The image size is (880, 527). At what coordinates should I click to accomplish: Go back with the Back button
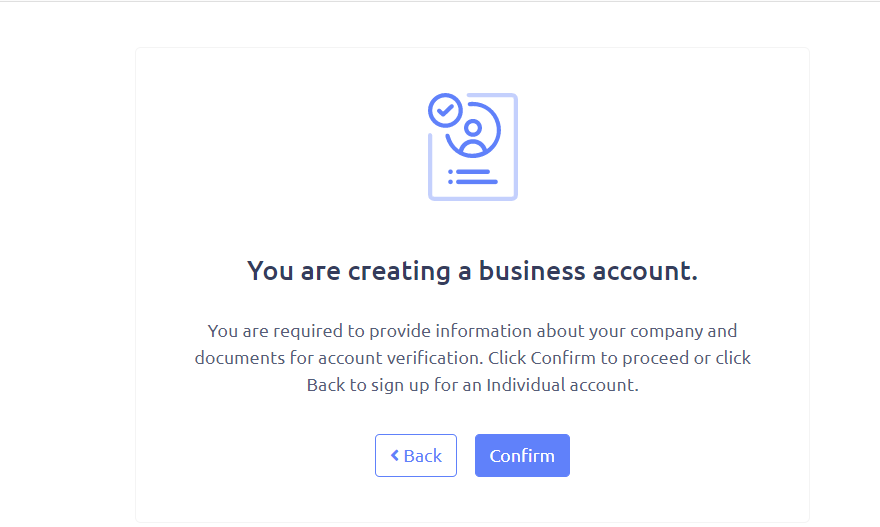[416, 455]
